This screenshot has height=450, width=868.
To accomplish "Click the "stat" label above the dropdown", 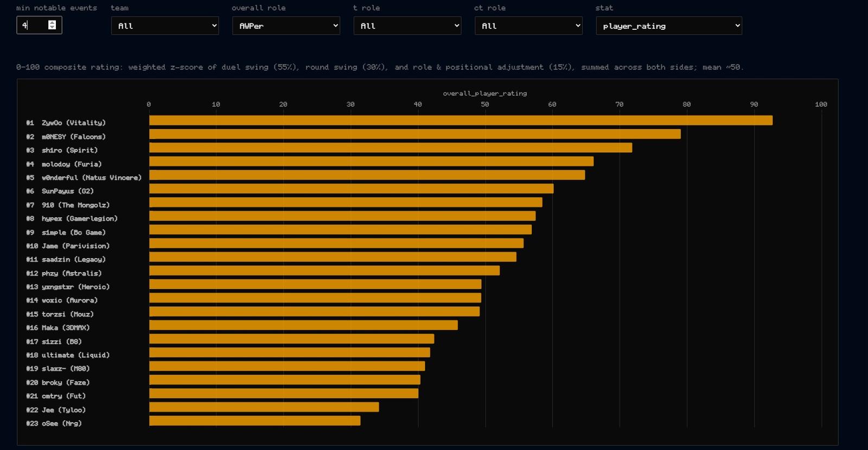I will 604,8.
